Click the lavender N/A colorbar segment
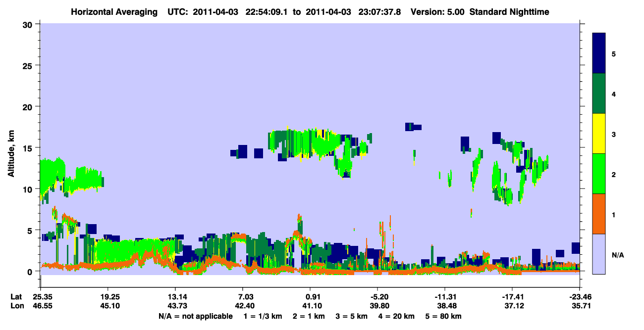This screenshot has width=644, height=330. [x=599, y=254]
